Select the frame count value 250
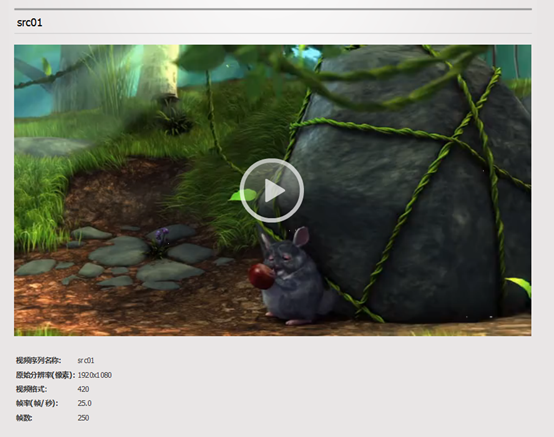 pos(83,418)
